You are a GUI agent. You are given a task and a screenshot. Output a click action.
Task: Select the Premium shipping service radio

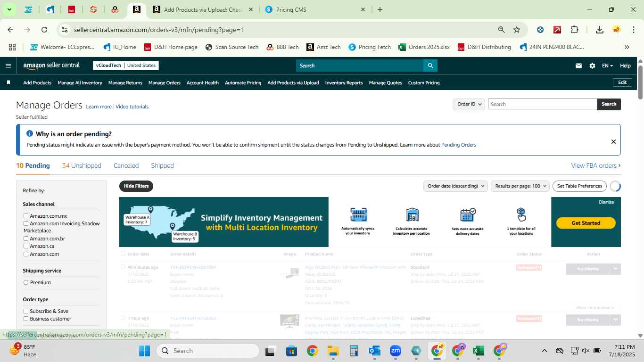click(26, 282)
